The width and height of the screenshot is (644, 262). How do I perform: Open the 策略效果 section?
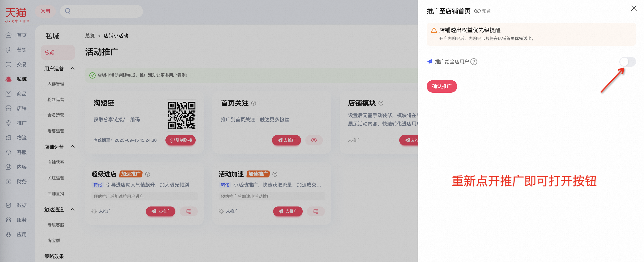[x=54, y=256]
